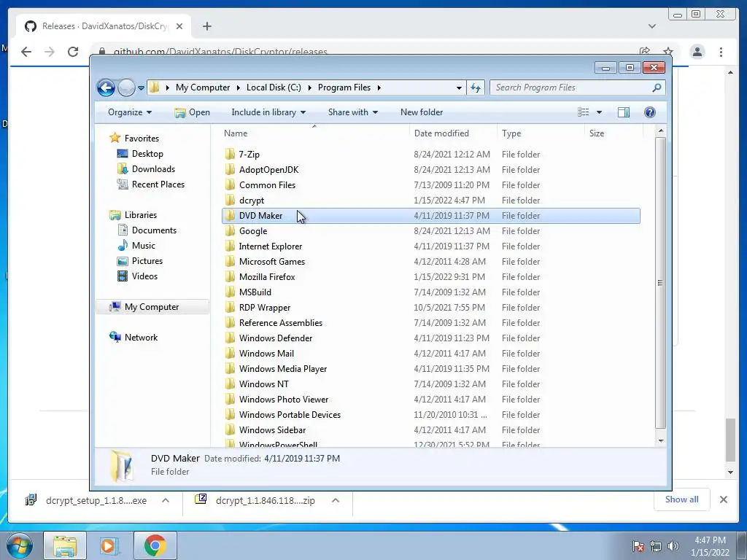Image resolution: width=747 pixels, height=560 pixels.
Task: Open Downloads in Favorites
Action: (153, 169)
